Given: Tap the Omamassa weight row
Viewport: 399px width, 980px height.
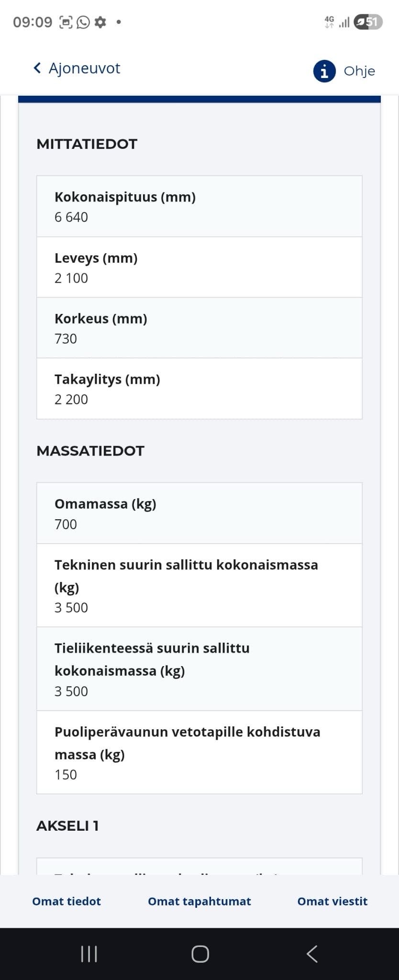Looking at the screenshot, I should click(x=199, y=512).
